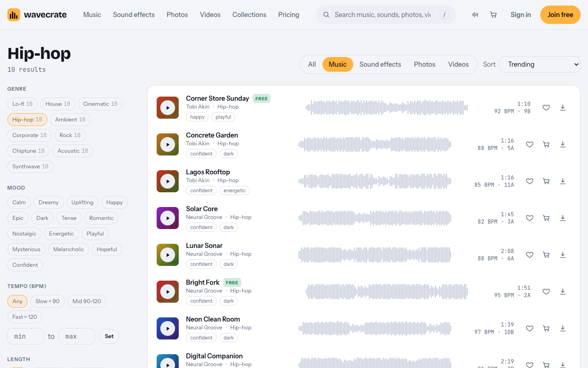This screenshot has width=588, height=368.
Task: Select the Energetic mood chip
Action: click(62, 234)
